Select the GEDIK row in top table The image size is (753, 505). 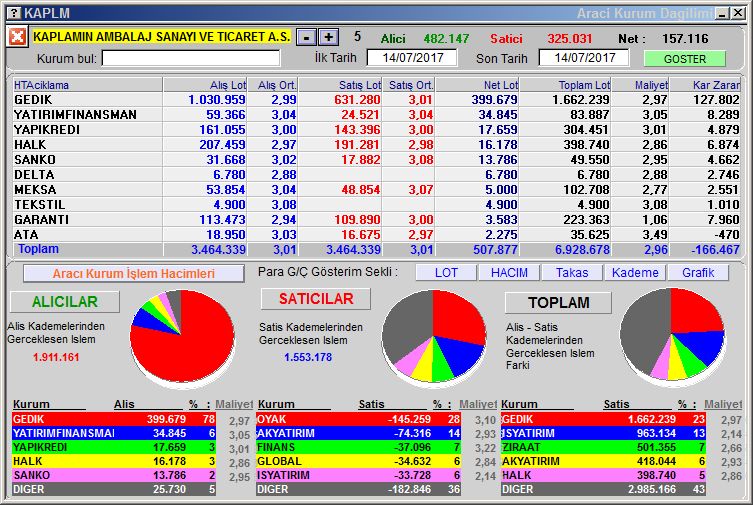point(376,100)
